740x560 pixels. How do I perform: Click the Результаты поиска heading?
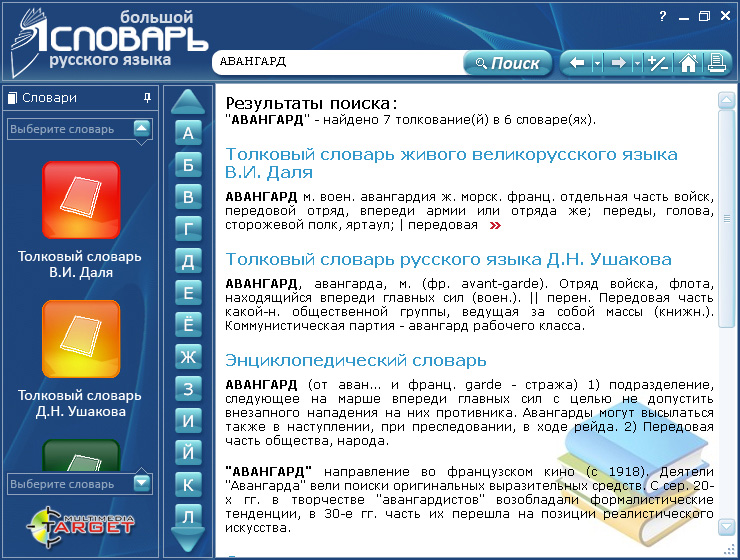tap(311, 103)
